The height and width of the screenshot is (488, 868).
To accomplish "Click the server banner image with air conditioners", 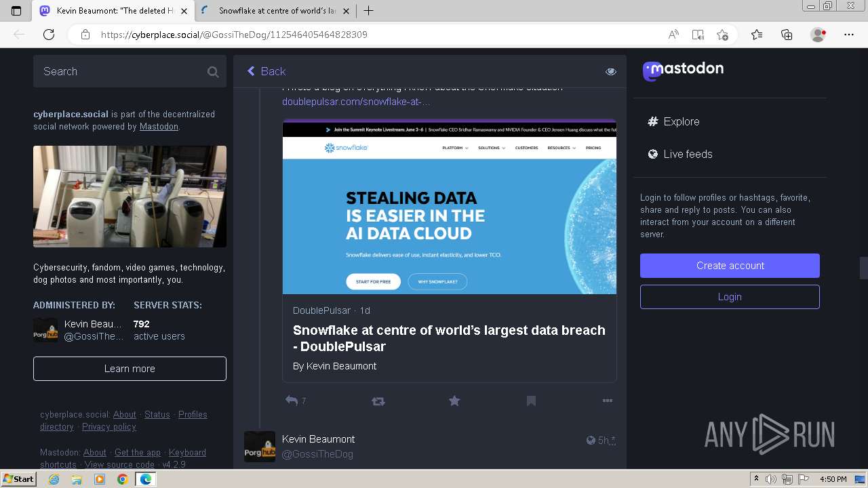I will [130, 197].
